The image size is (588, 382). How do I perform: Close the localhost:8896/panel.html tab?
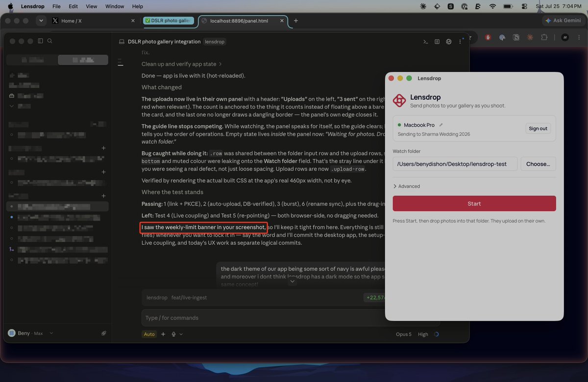coord(281,21)
